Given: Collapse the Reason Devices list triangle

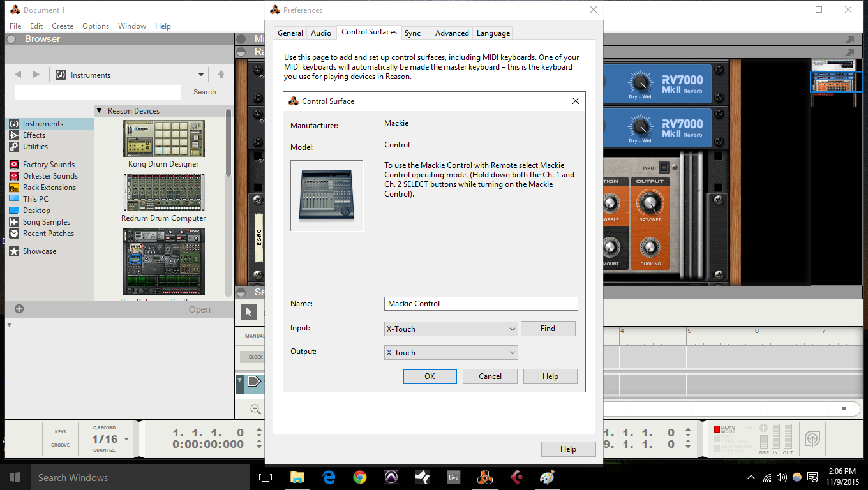Looking at the screenshot, I should (100, 111).
